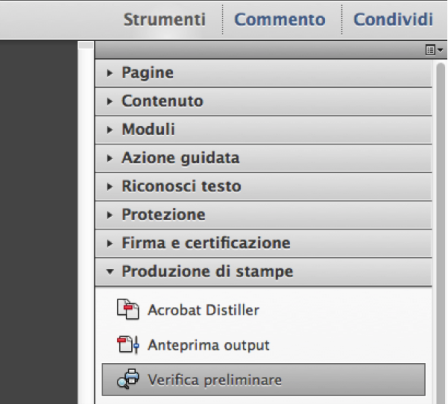Expand the Riconosci testo section

coord(264,186)
